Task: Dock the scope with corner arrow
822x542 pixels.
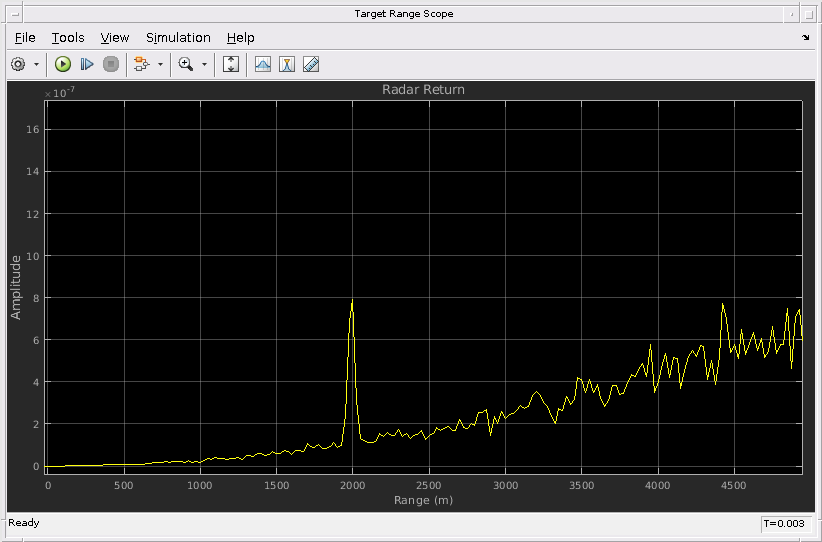Action: 806,37
